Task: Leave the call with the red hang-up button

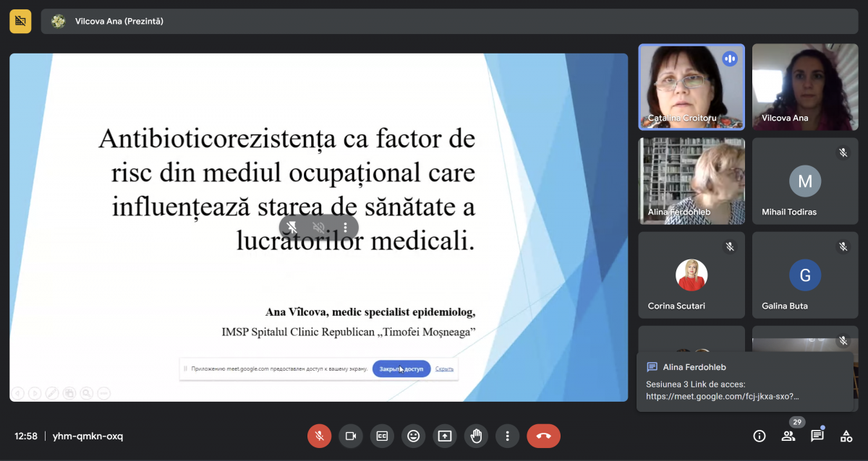Action: pos(543,436)
